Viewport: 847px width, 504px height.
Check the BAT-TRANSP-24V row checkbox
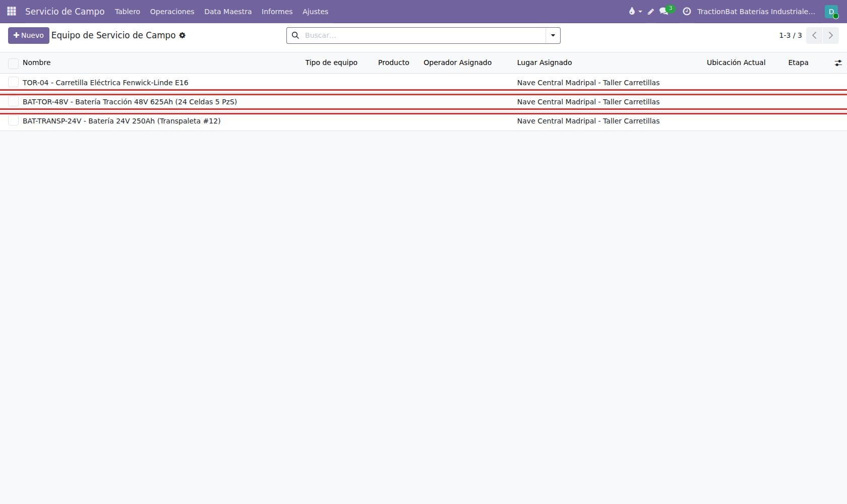point(14,120)
